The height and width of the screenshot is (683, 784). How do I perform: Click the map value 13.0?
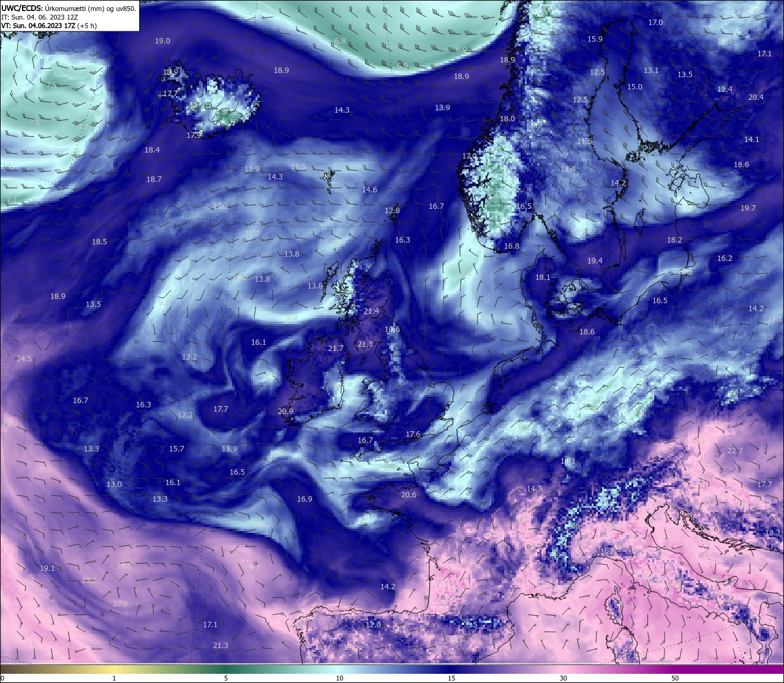click(114, 485)
